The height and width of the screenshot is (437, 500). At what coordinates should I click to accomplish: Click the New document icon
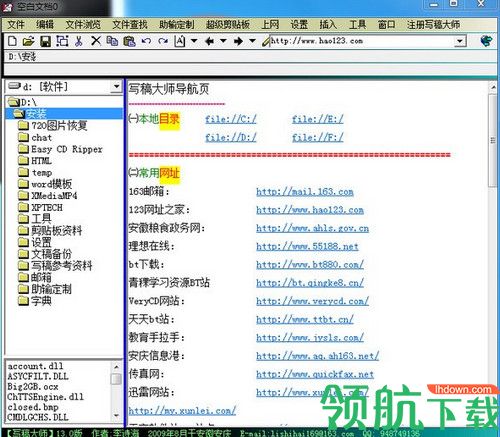[12, 41]
